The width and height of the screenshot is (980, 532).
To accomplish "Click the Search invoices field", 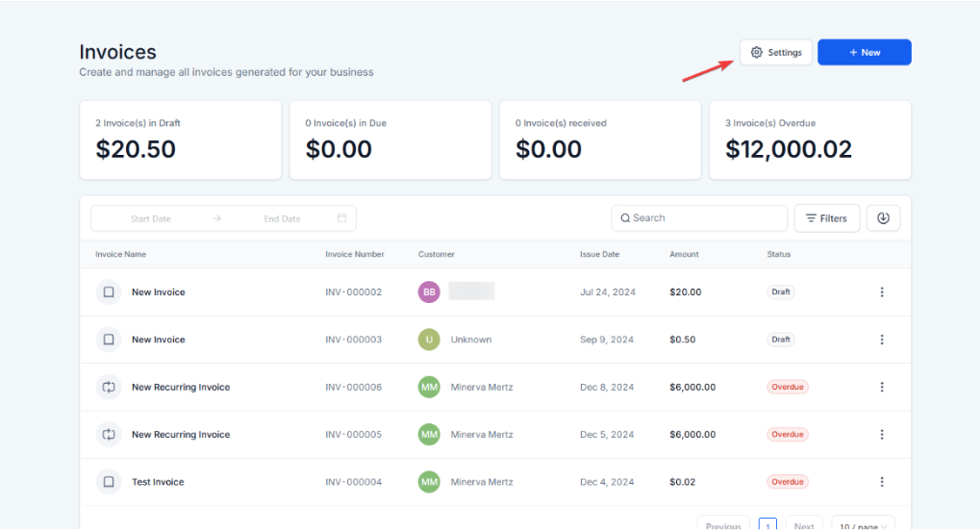I will tap(702, 218).
